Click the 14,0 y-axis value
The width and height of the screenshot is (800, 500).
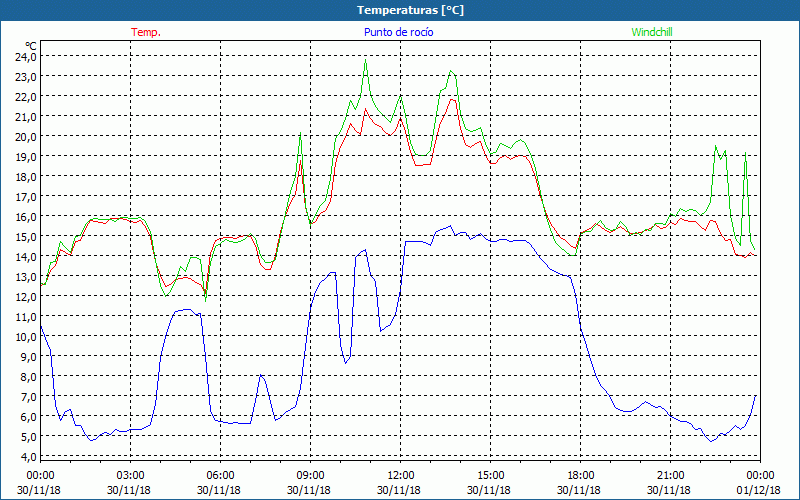click(x=26, y=257)
